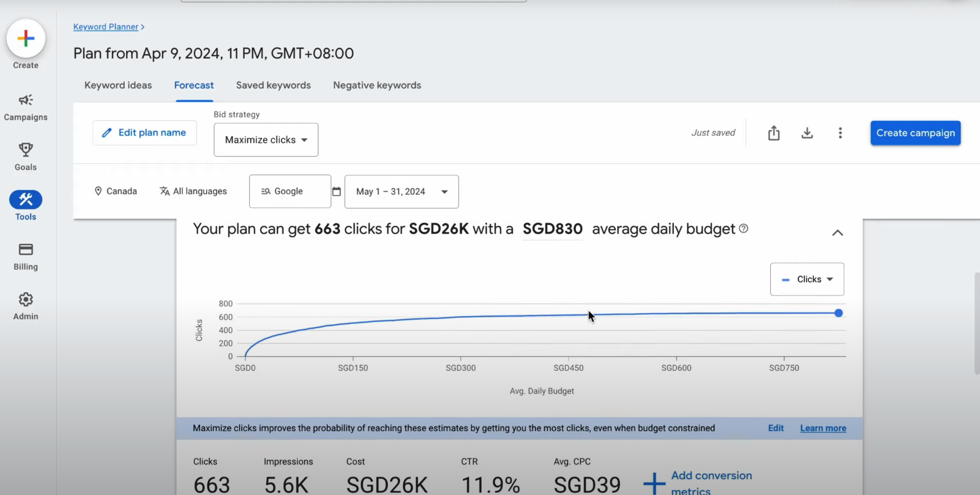Click the help icon beside average daily budget

coord(743,229)
